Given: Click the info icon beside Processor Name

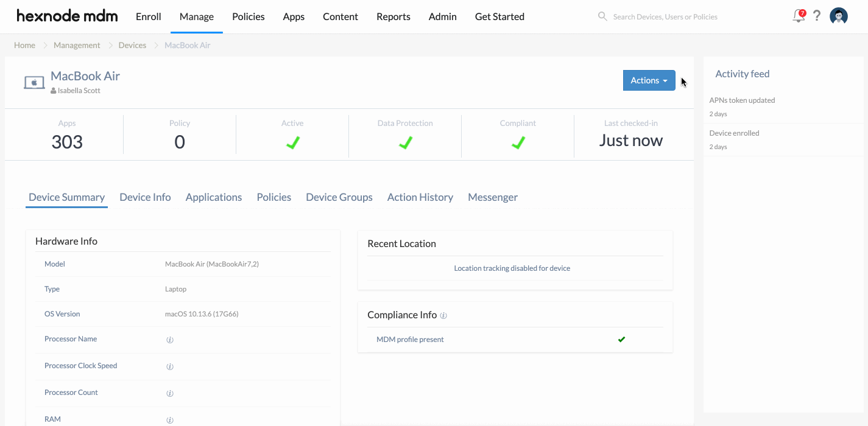Looking at the screenshot, I should [170, 340].
